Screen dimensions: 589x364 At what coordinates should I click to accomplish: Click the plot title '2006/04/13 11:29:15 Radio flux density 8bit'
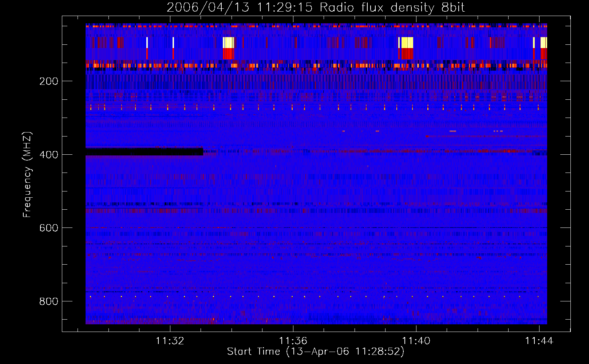click(316, 7)
